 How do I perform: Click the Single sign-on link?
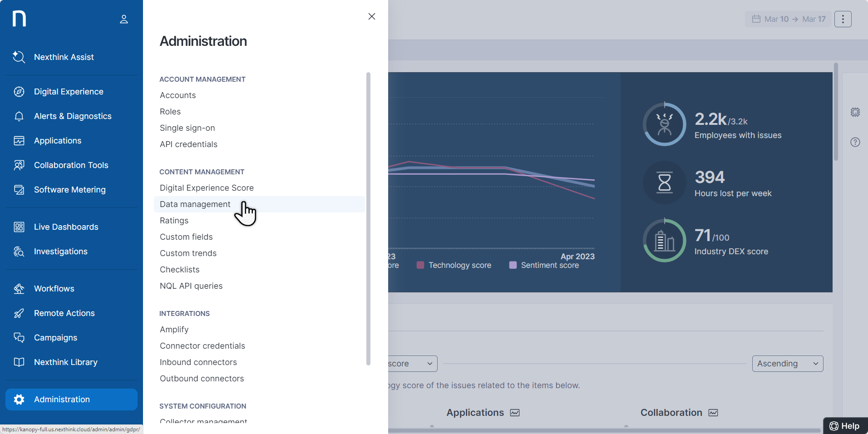tap(187, 128)
